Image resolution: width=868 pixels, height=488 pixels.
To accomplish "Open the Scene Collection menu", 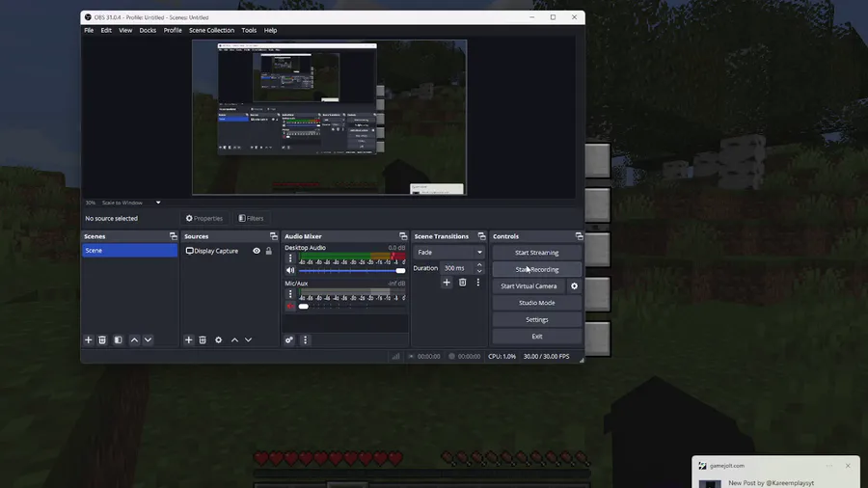I will (211, 31).
